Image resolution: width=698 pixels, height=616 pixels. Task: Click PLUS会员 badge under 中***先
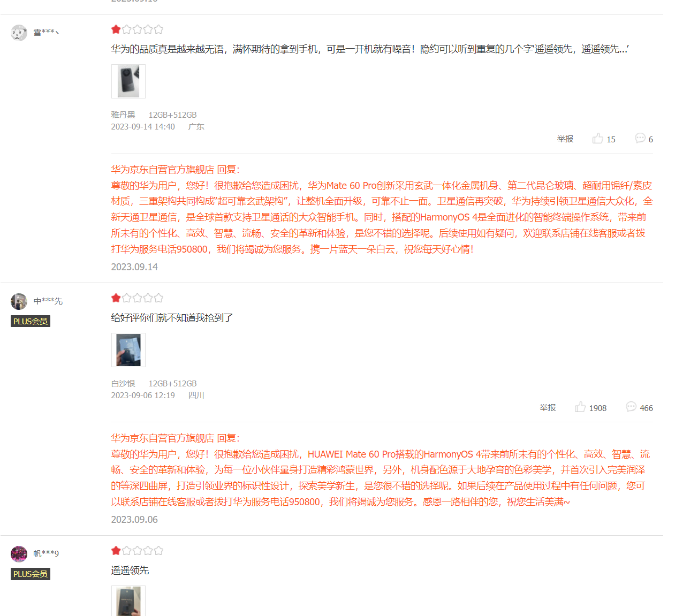(31, 321)
